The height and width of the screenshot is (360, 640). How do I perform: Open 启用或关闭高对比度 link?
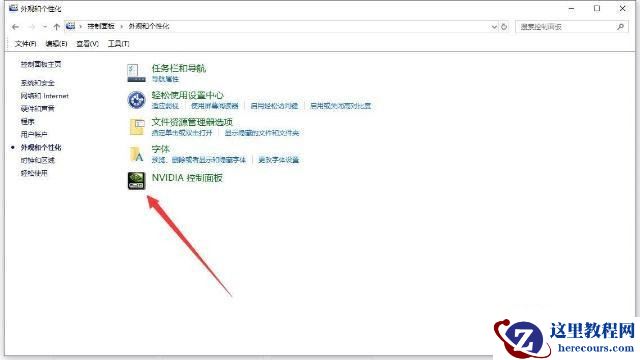pyautogui.click(x=341, y=106)
